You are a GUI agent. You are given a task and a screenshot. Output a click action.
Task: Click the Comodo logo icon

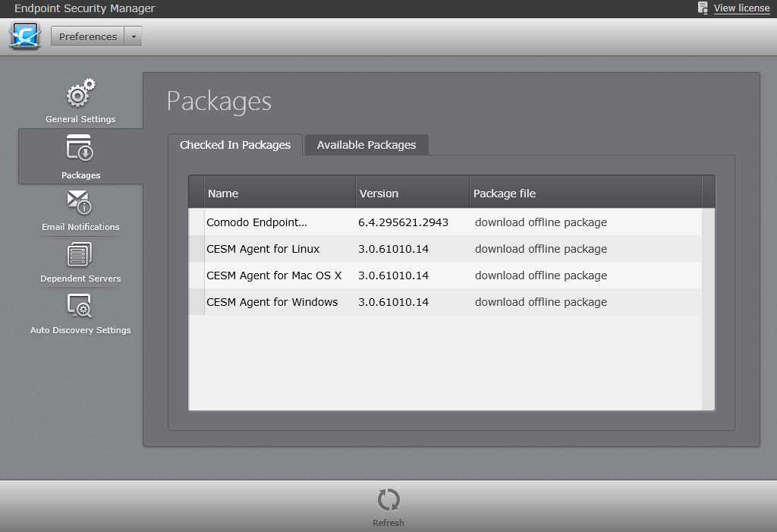coord(25,36)
